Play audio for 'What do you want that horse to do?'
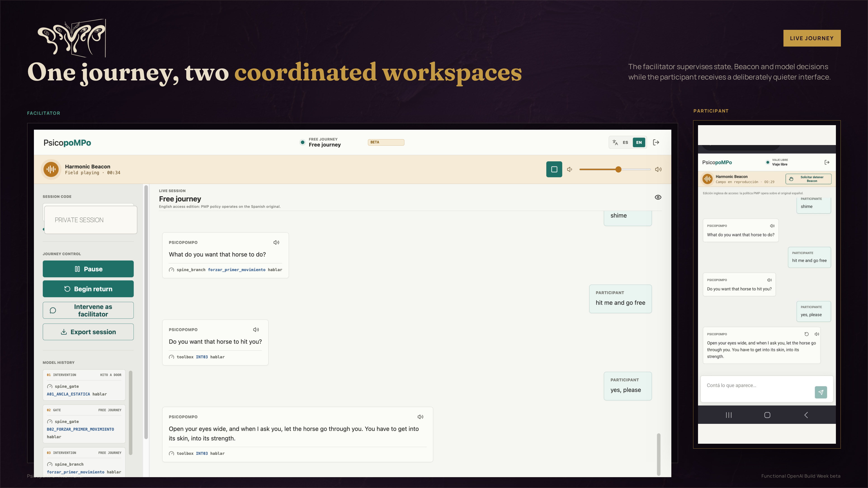 click(x=276, y=242)
